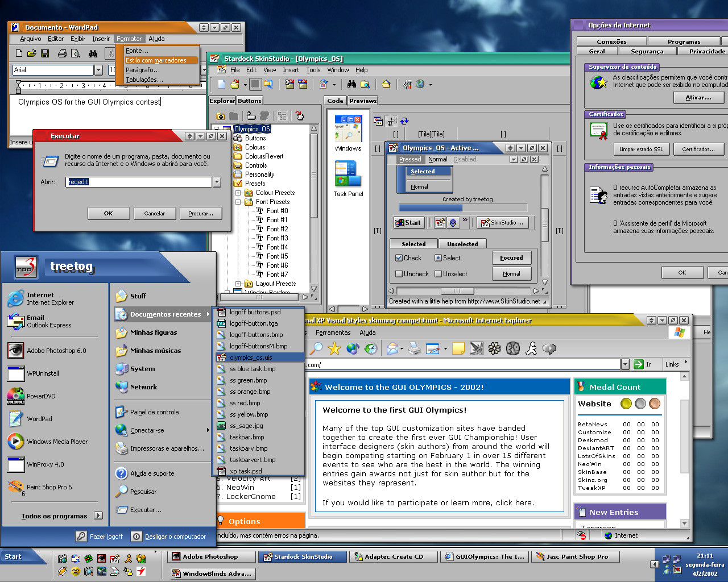
Task: Click the vertical scrollbar of the Explorer tree
Action: [314, 209]
